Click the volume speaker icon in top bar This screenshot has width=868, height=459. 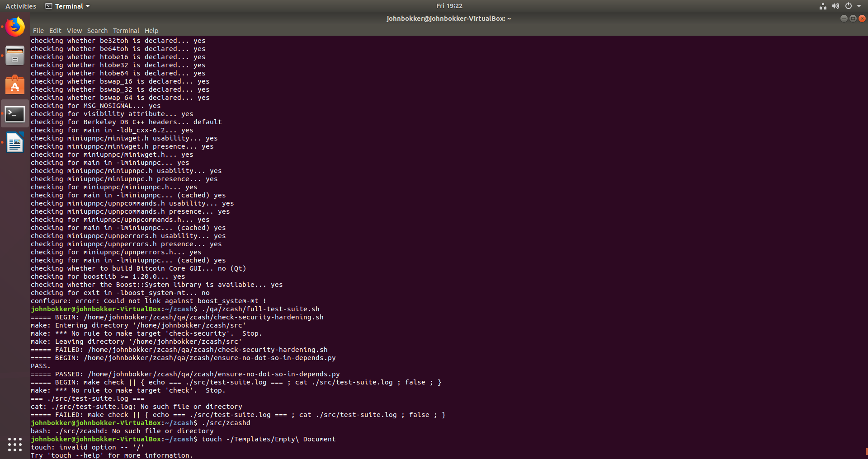tap(835, 6)
